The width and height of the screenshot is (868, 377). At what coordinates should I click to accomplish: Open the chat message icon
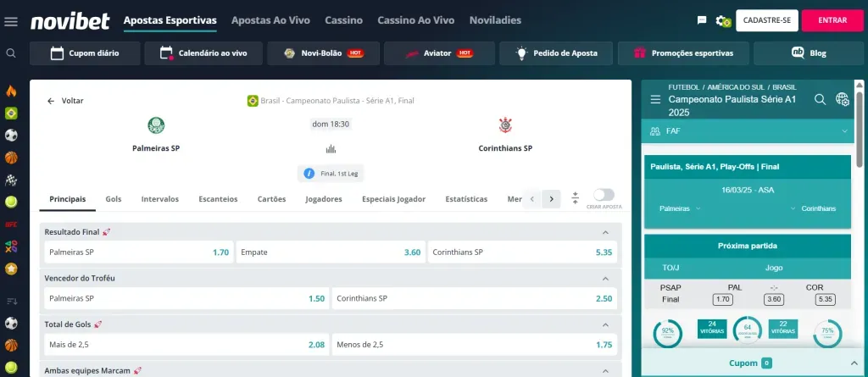pyautogui.click(x=702, y=20)
